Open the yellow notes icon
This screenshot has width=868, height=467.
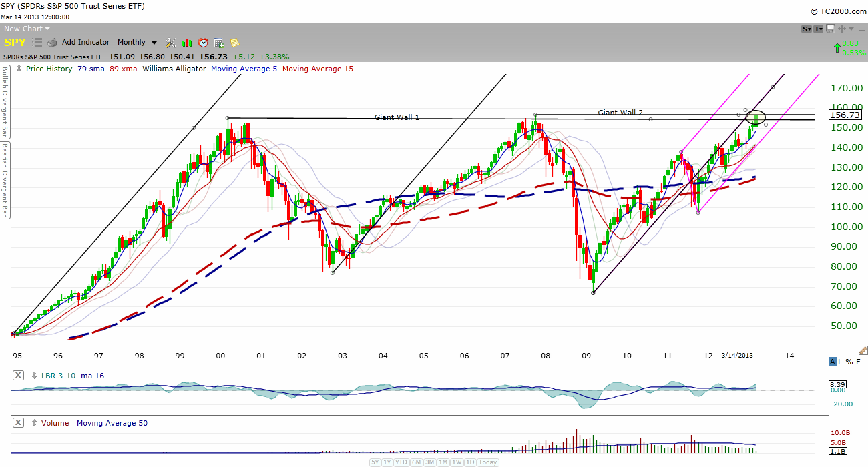point(235,42)
